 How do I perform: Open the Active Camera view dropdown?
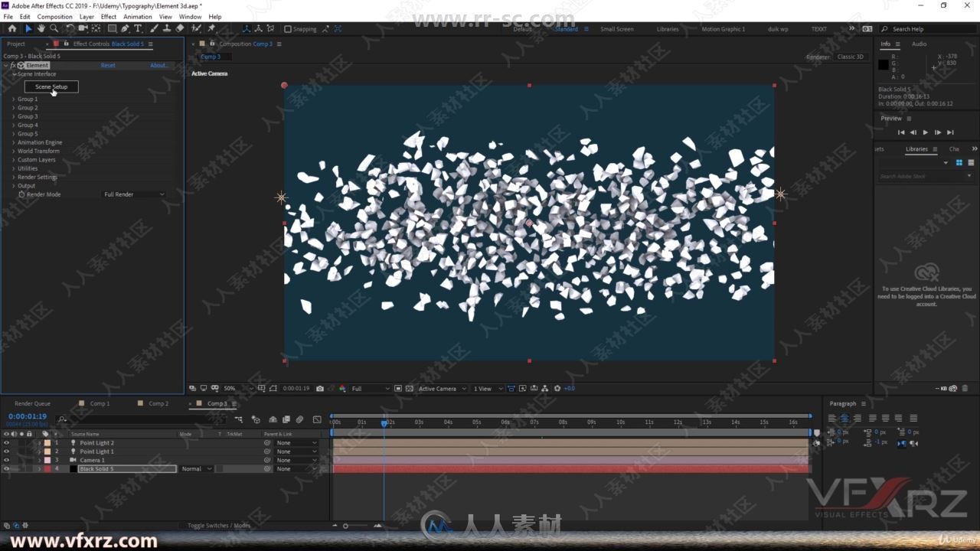pyautogui.click(x=442, y=389)
